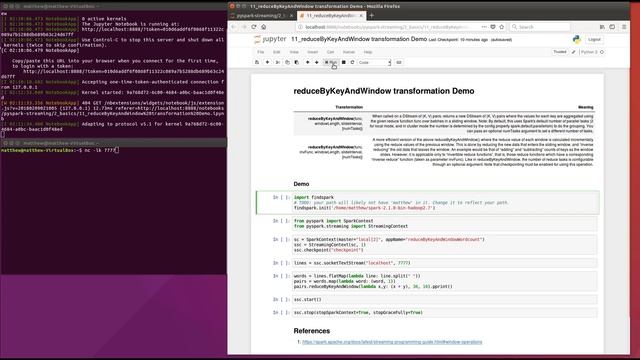The image size is (640, 360).
Task: Select the ssc.start() cell
Action: tap(444, 300)
